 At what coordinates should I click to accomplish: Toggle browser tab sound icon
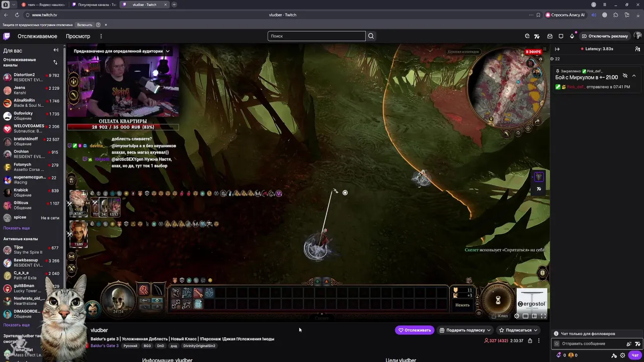[x=594, y=15]
